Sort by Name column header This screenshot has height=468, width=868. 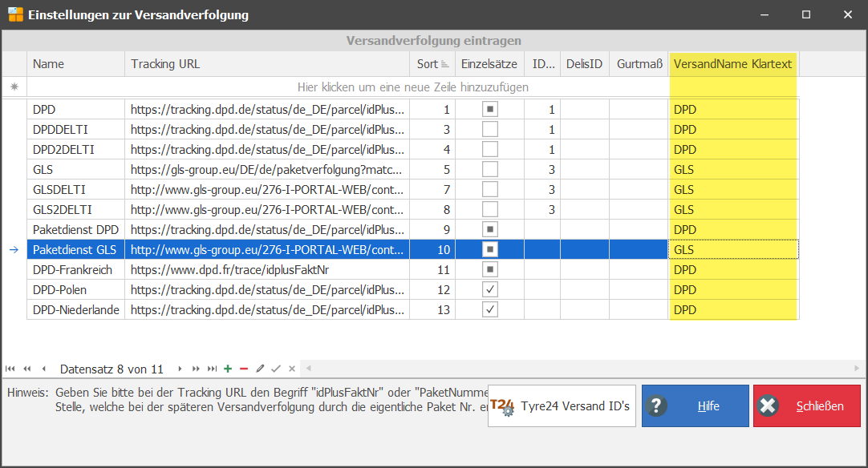76,64
